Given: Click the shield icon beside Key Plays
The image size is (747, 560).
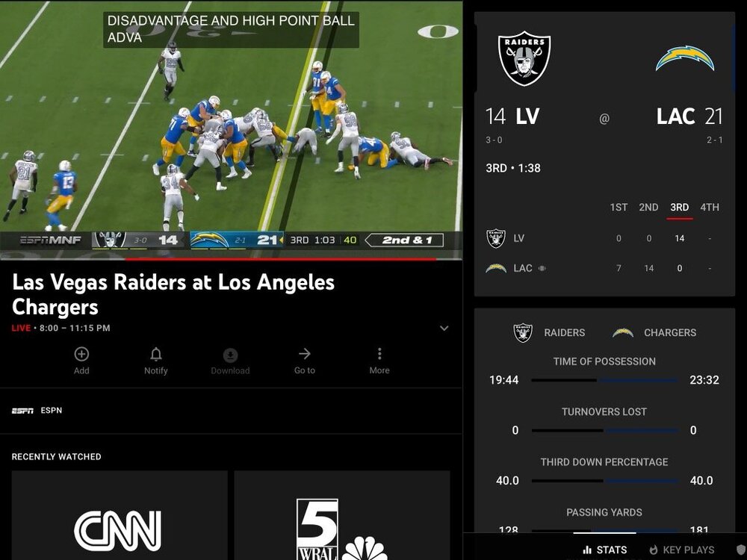Looking at the screenshot, I should (740, 550).
